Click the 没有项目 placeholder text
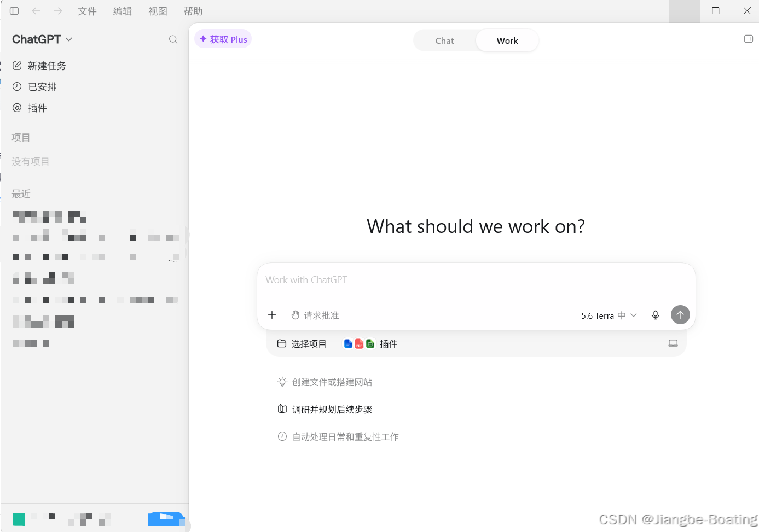This screenshot has height=532, width=759. coord(31,162)
